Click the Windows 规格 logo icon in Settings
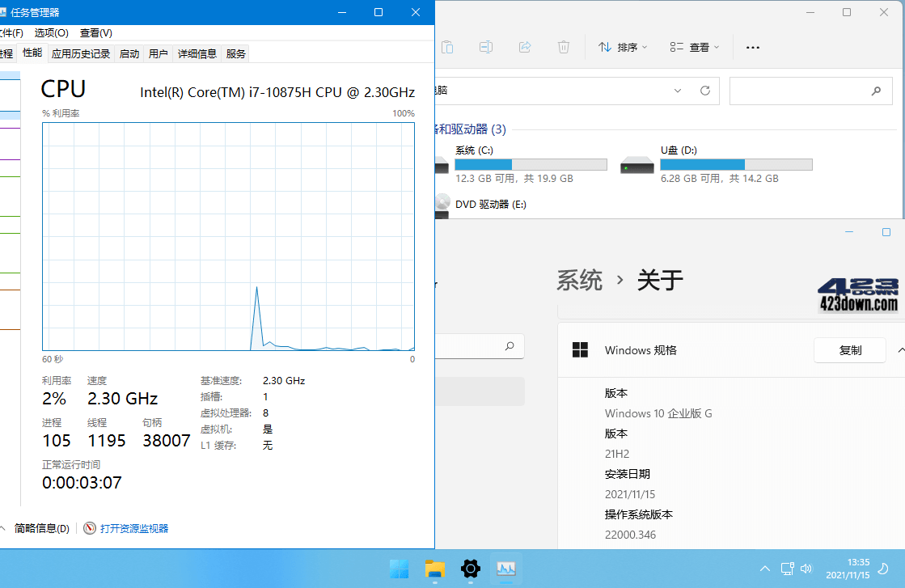Image resolution: width=905 pixels, height=588 pixels. pyautogui.click(x=581, y=349)
